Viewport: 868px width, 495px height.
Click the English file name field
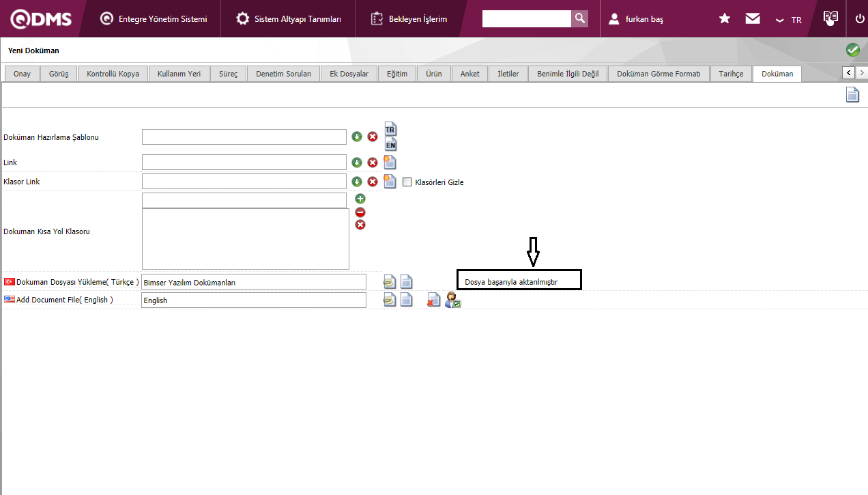coord(254,300)
